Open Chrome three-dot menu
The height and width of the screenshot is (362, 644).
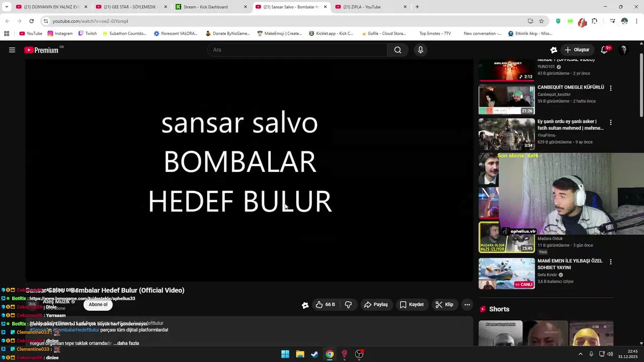click(637, 21)
